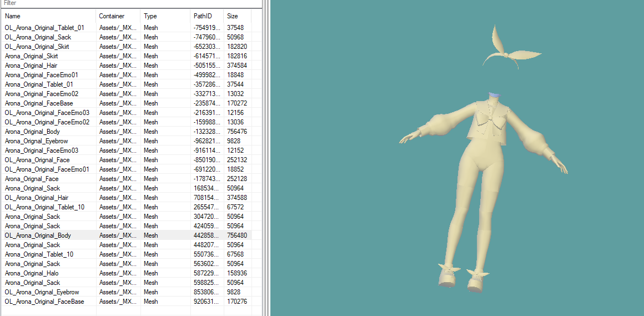Viewport: 644px width, 316px height.
Task: Select the Sack row with PathID 598825
Action: click(127, 283)
